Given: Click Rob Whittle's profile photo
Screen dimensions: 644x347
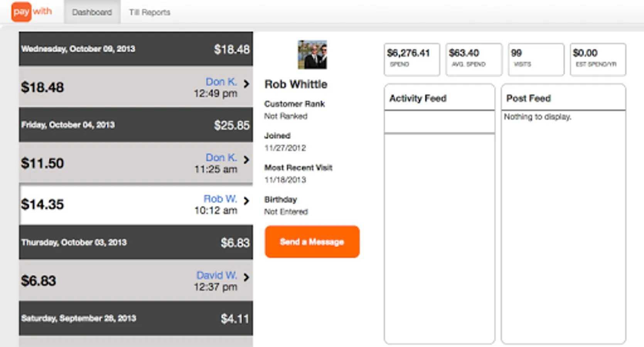Looking at the screenshot, I should click(312, 55).
